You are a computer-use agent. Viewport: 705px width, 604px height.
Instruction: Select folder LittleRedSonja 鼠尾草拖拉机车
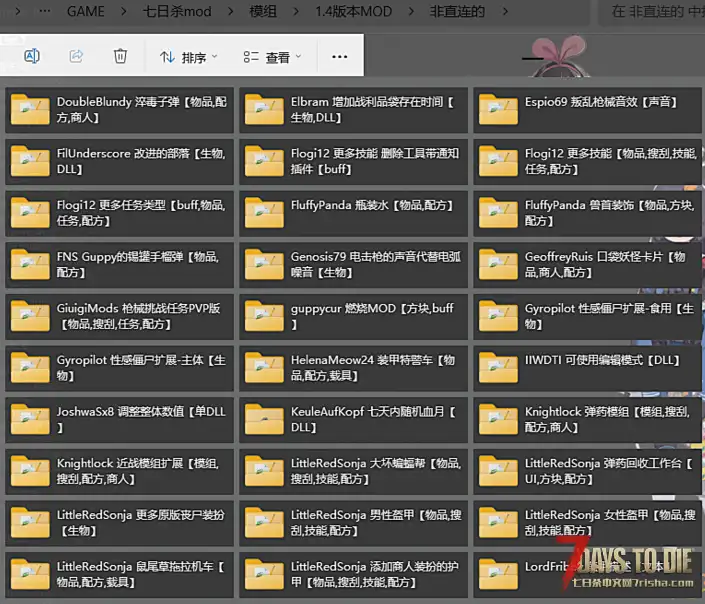pos(120,574)
